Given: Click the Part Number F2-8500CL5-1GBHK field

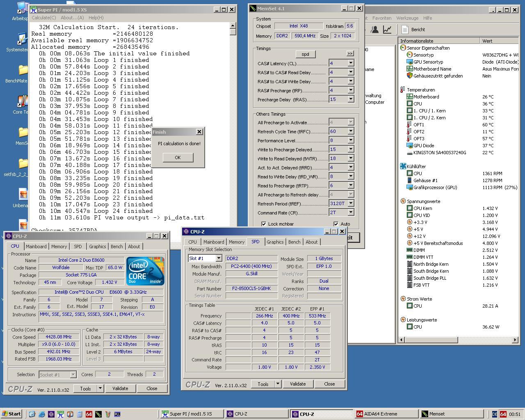Looking at the screenshot, I should click(x=251, y=288).
